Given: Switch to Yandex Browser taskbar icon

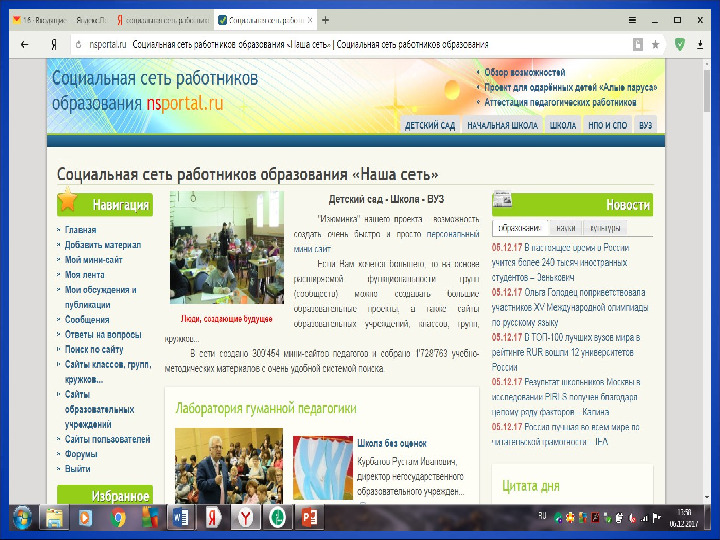Looking at the screenshot, I should click(x=245, y=518).
